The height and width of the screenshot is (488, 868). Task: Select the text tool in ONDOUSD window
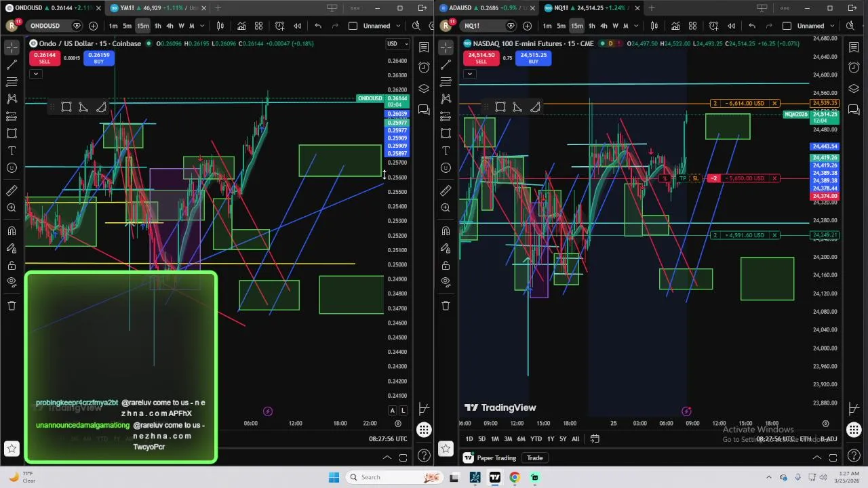click(12, 150)
